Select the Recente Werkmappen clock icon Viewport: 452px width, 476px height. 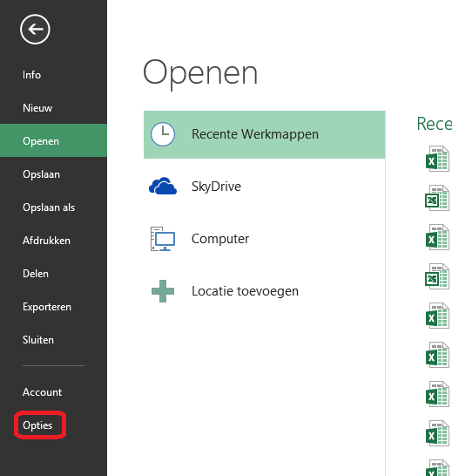pyautogui.click(x=163, y=134)
